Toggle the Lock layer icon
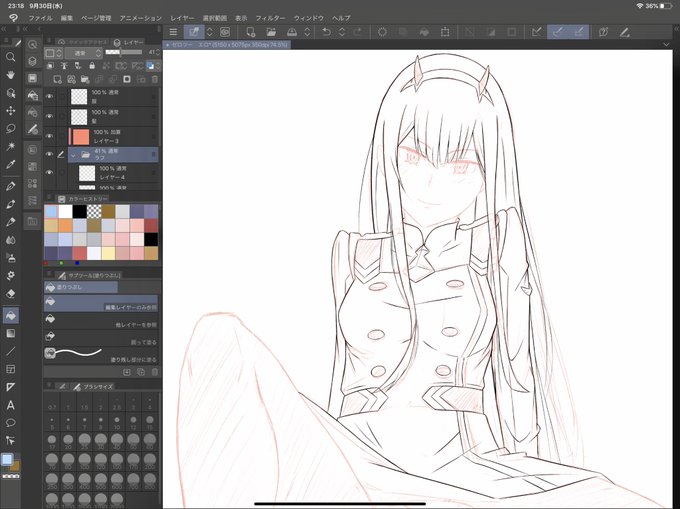This screenshot has width=680, height=509. tap(92, 66)
